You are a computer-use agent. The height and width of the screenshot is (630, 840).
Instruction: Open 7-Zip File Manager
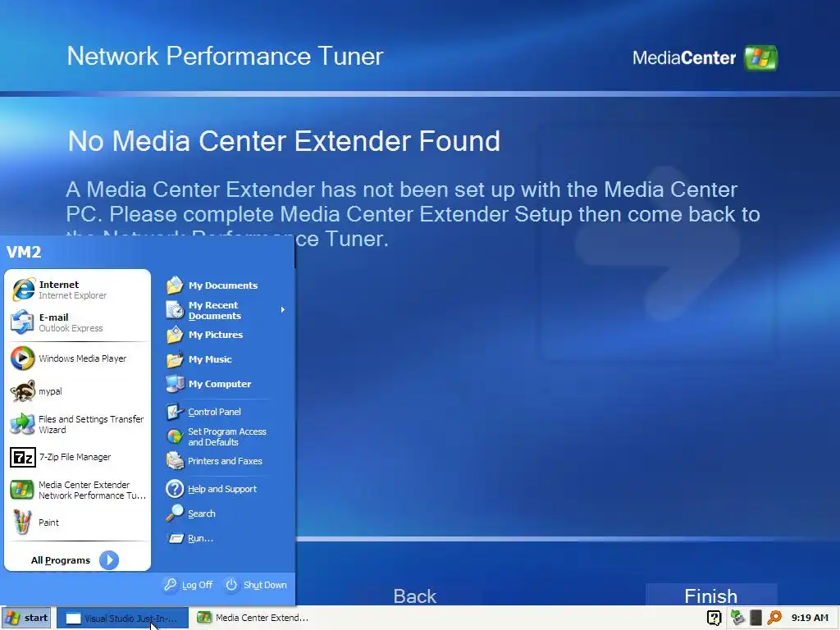(77, 457)
